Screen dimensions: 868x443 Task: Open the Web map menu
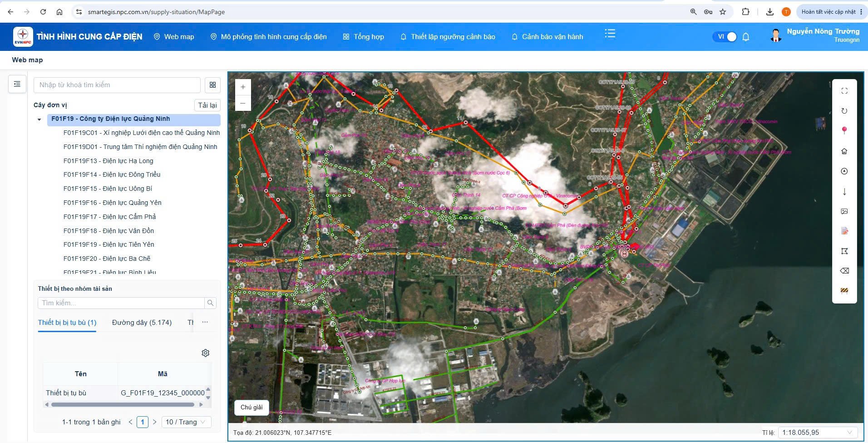click(x=174, y=37)
